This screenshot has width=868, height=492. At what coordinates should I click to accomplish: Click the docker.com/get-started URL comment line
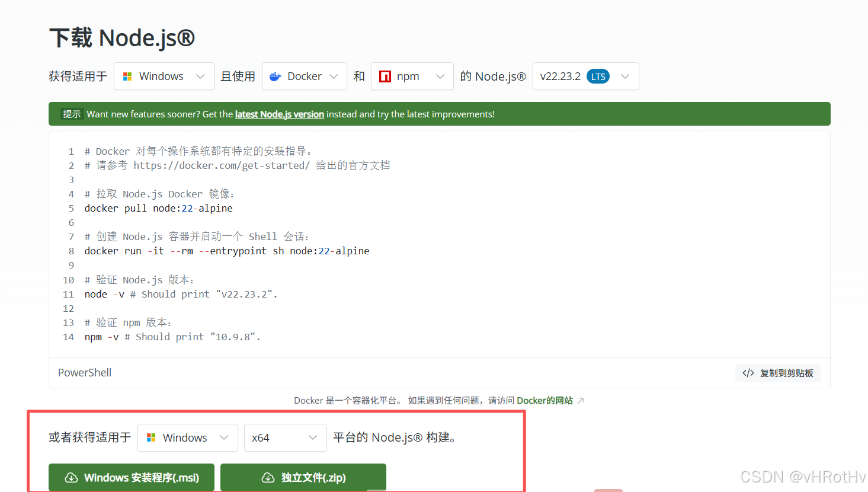tap(237, 165)
